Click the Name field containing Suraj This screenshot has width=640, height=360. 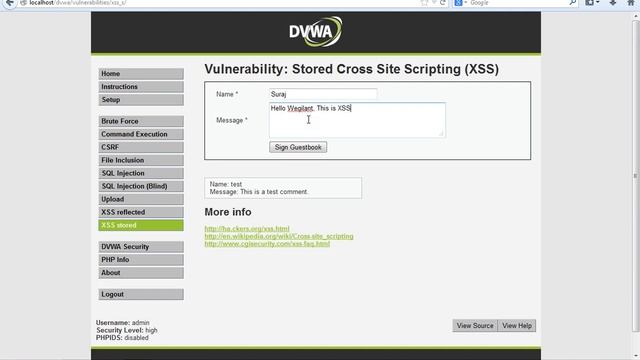point(323,94)
